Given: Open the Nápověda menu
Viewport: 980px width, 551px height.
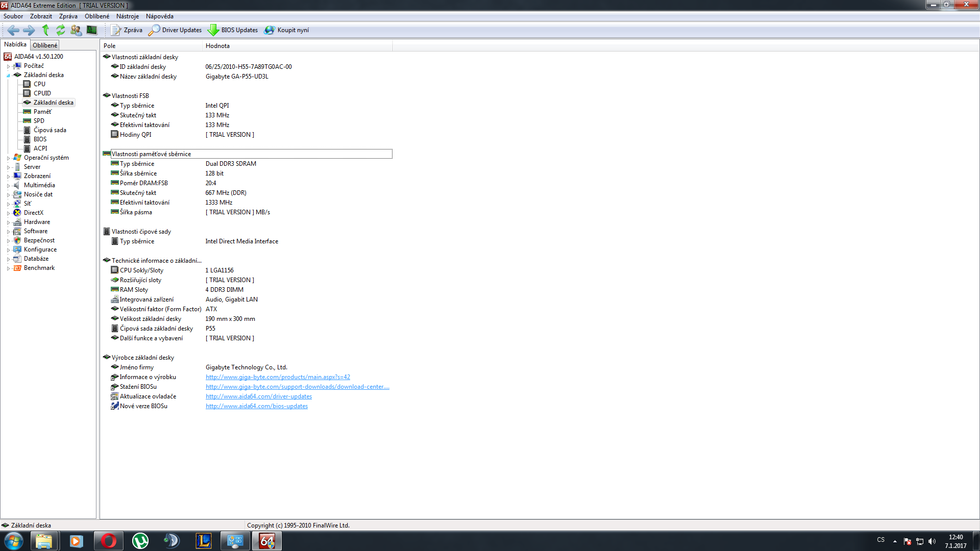Looking at the screenshot, I should click(160, 16).
